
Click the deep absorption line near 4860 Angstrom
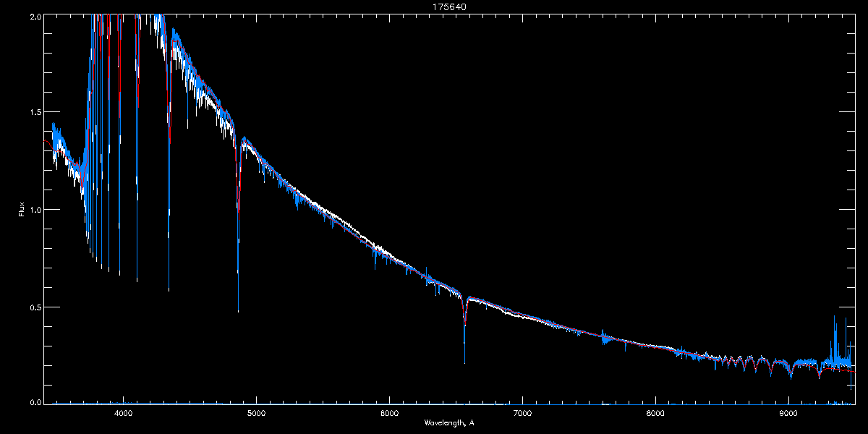point(238,224)
